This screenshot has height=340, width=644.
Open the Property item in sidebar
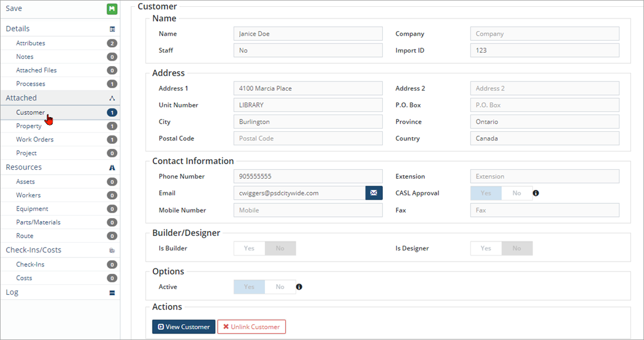pyautogui.click(x=29, y=126)
